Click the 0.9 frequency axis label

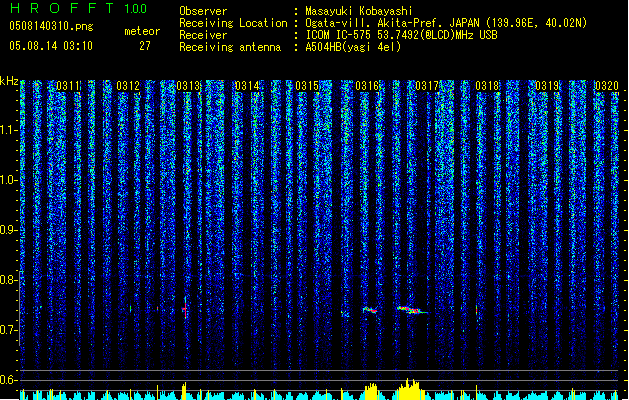8,230
